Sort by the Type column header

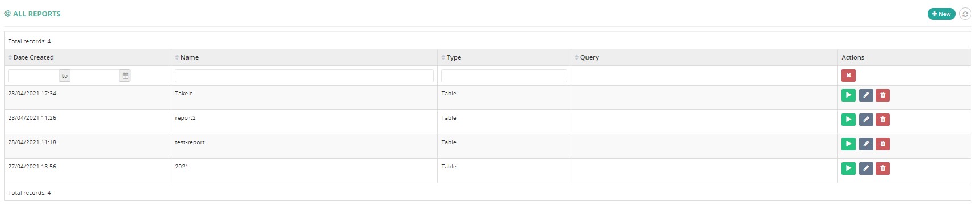451,57
